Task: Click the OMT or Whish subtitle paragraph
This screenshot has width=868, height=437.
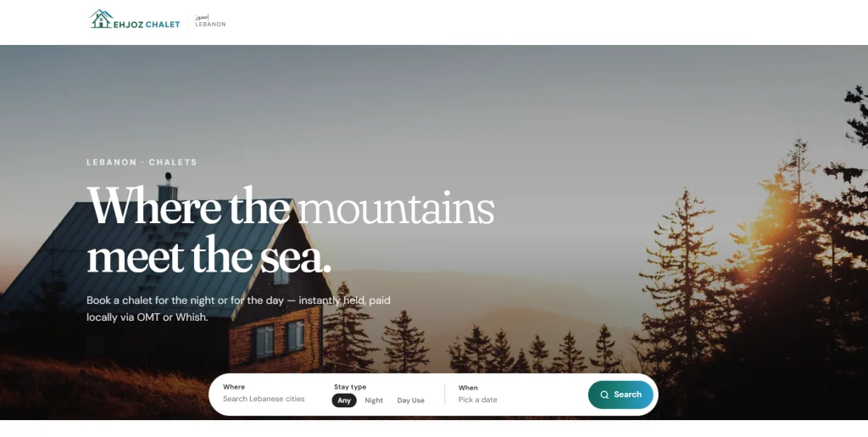Action: point(238,309)
